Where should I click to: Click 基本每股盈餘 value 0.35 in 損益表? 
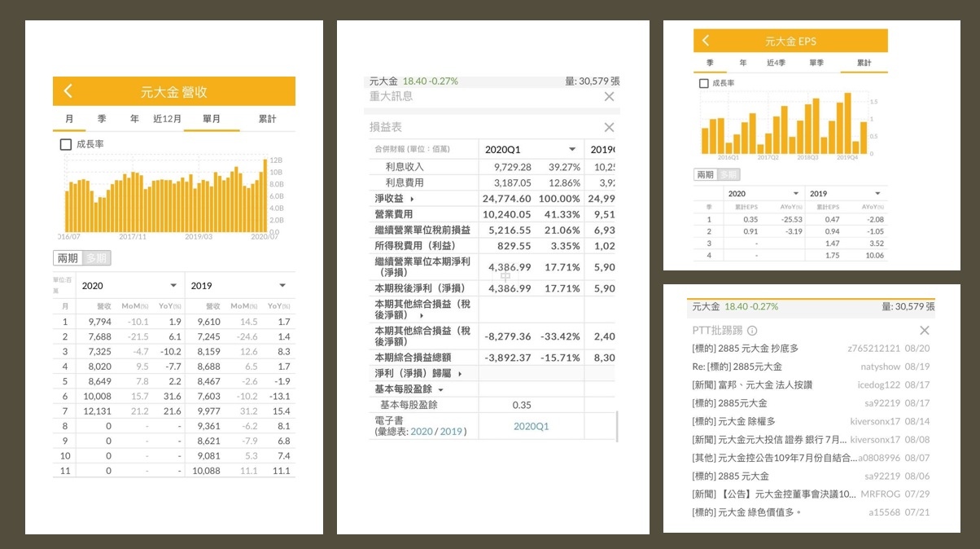tap(522, 405)
